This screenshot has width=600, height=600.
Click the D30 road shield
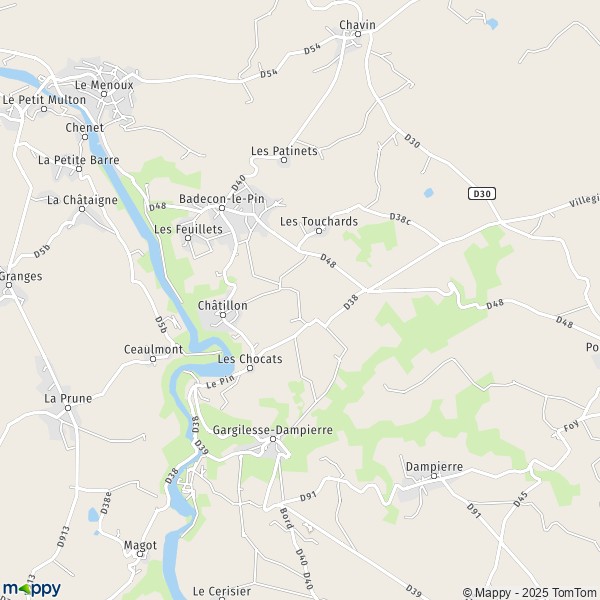pyautogui.click(x=482, y=194)
